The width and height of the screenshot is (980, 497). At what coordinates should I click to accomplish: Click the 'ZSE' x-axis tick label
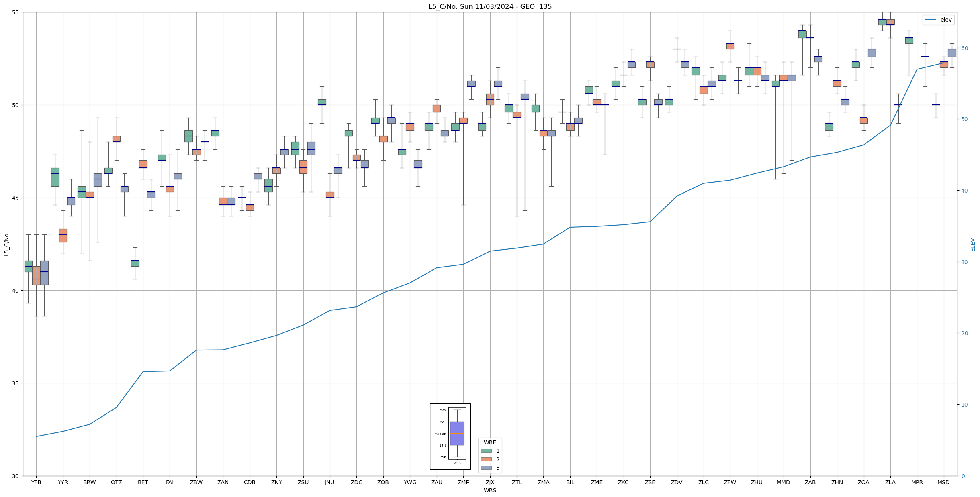point(650,482)
